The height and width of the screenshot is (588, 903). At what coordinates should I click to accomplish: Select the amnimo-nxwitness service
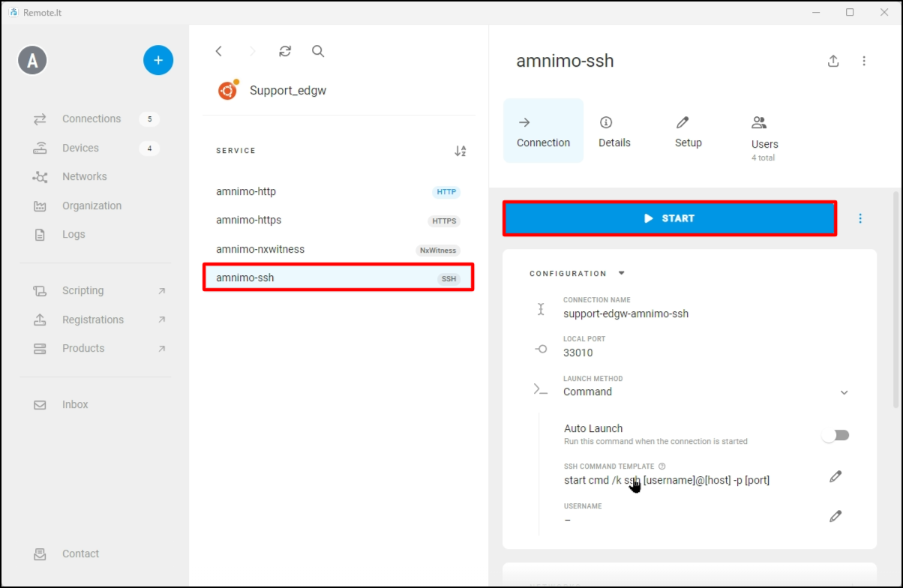338,249
